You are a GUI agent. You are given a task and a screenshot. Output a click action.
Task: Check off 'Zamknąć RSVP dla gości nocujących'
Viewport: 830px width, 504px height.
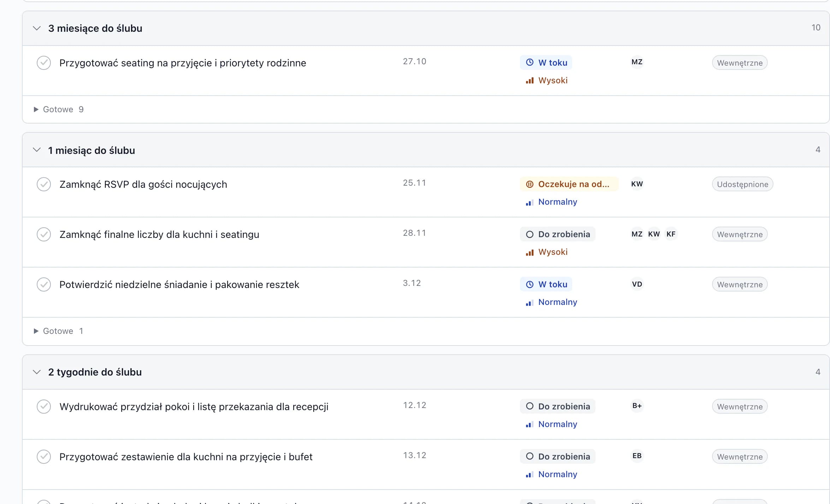click(x=44, y=184)
